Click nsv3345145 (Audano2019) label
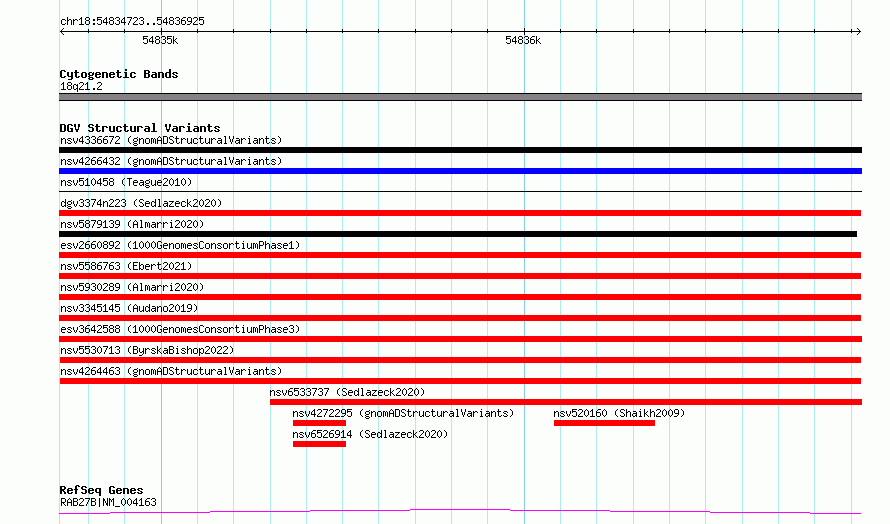The image size is (890, 524). (129, 308)
